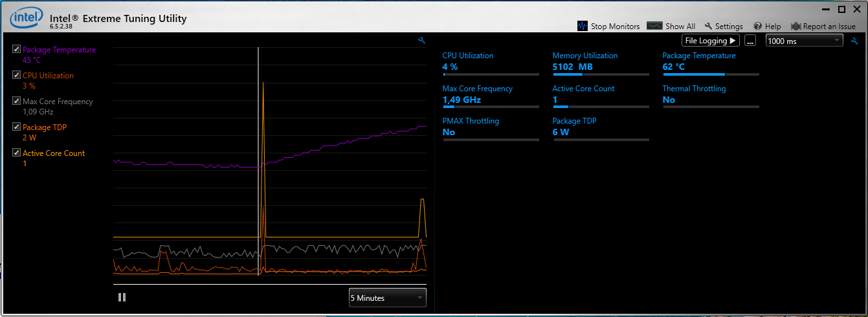Click the Show All graph icon

pos(655,26)
